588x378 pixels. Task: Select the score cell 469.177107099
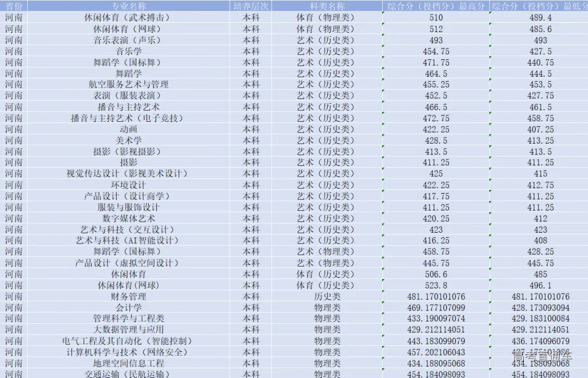436,307
